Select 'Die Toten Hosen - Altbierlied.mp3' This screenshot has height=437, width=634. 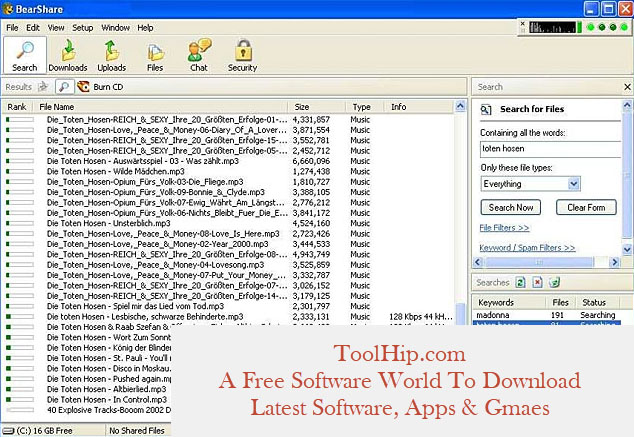tap(87, 389)
